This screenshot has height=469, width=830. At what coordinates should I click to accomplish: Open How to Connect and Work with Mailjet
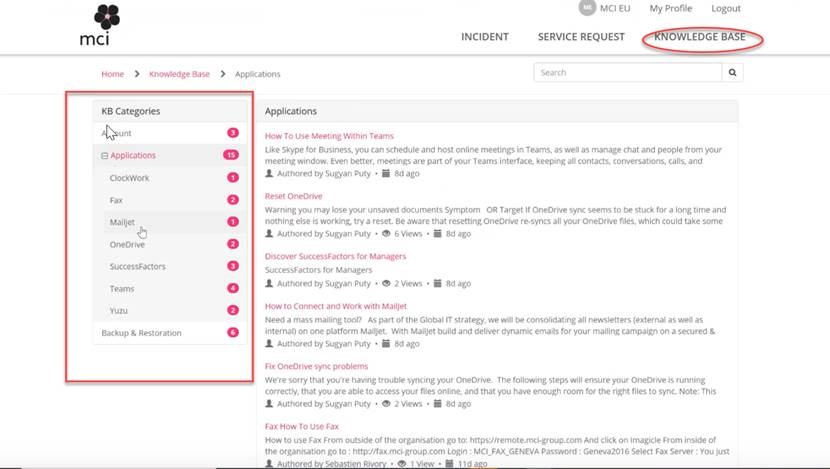[336, 306]
